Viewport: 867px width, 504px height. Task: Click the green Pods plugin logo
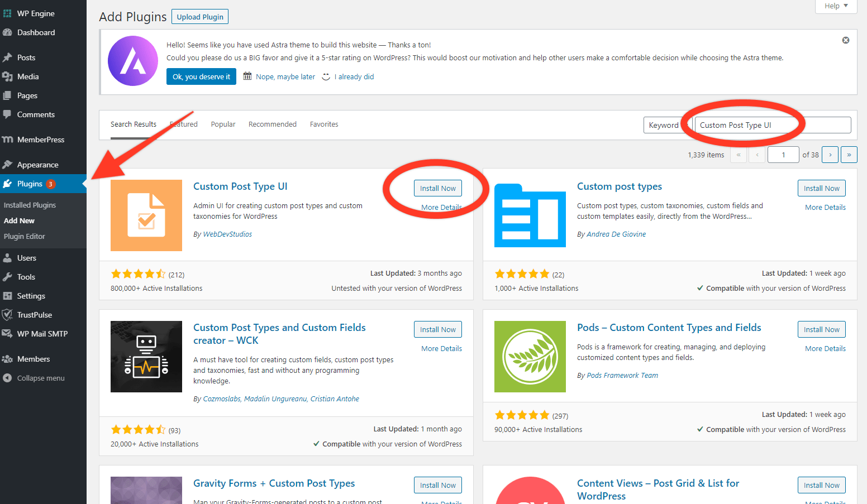click(530, 357)
